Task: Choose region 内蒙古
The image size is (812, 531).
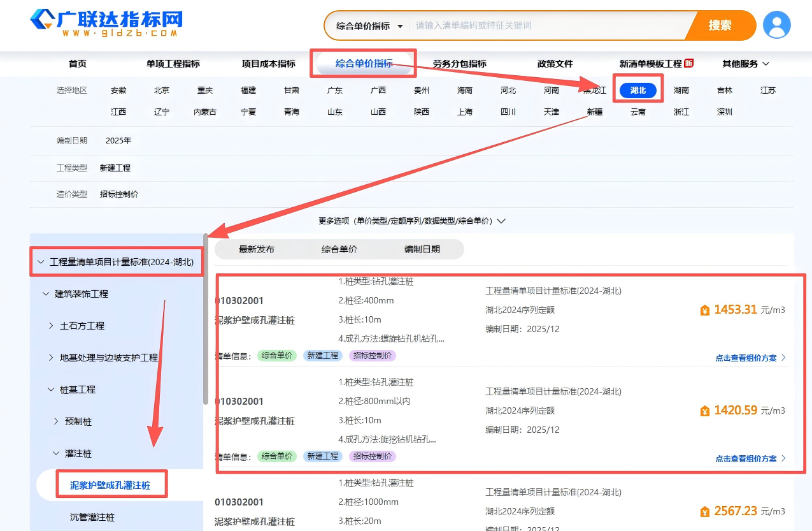Action: tap(205, 112)
